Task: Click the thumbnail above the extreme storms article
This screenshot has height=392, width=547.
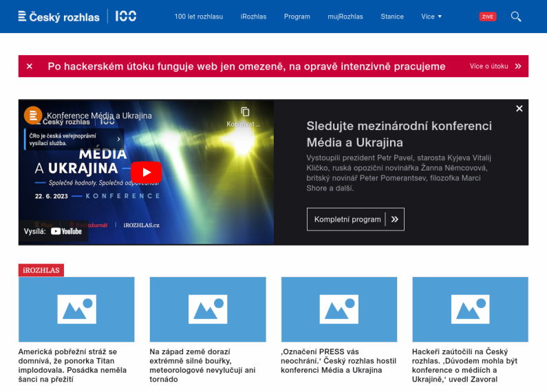Action: [207, 309]
